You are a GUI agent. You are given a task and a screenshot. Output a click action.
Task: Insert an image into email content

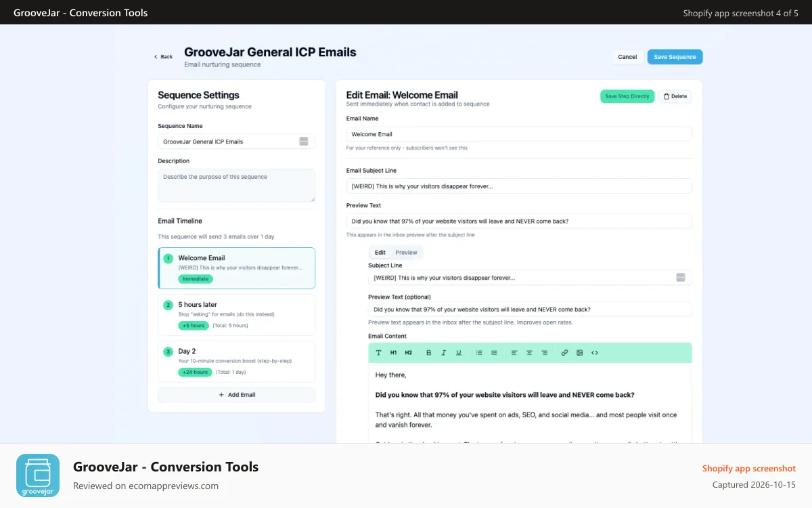point(580,353)
